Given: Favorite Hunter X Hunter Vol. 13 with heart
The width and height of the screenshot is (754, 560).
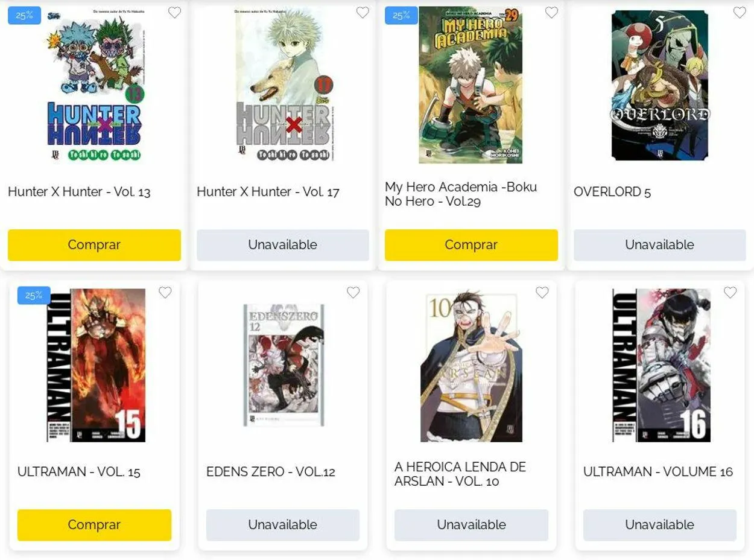Looking at the screenshot, I should point(174,13).
